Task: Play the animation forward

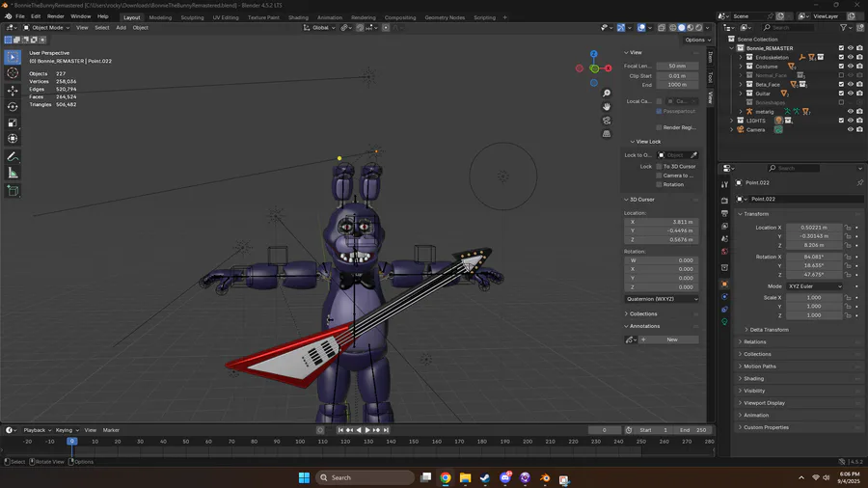Action: 367,430
